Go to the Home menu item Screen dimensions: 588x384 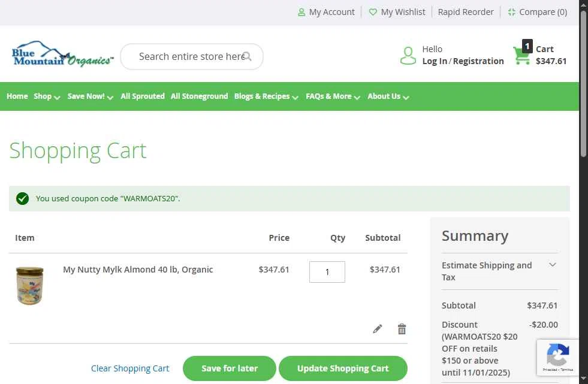coord(17,96)
